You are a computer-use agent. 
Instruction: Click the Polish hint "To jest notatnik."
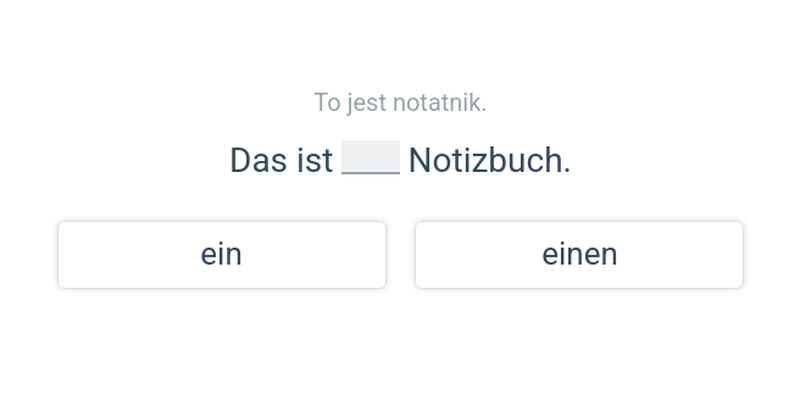point(400,102)
